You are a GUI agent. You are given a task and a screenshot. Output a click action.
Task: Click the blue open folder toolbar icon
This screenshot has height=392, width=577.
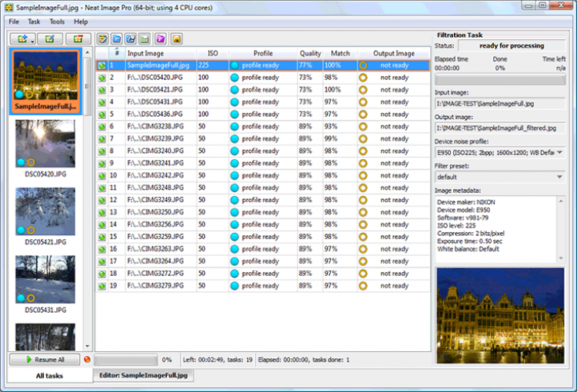pyautogui.click(x=117, y=38)
